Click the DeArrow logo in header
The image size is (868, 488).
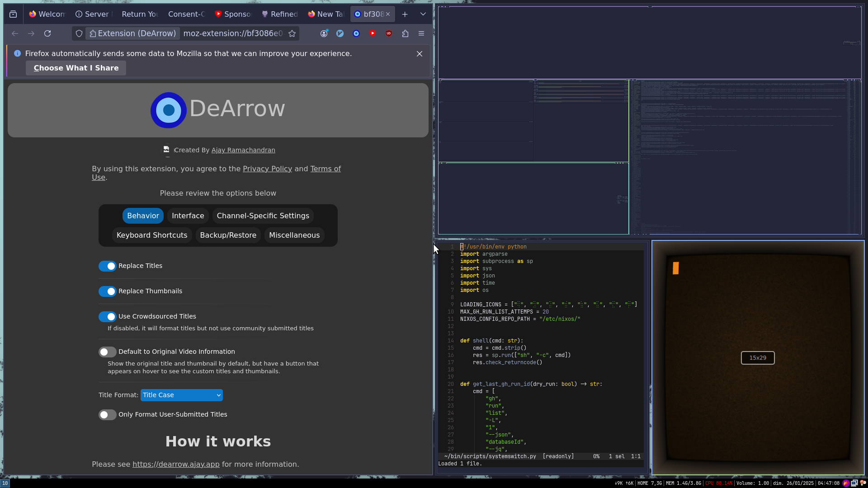[x=169, y=110]
